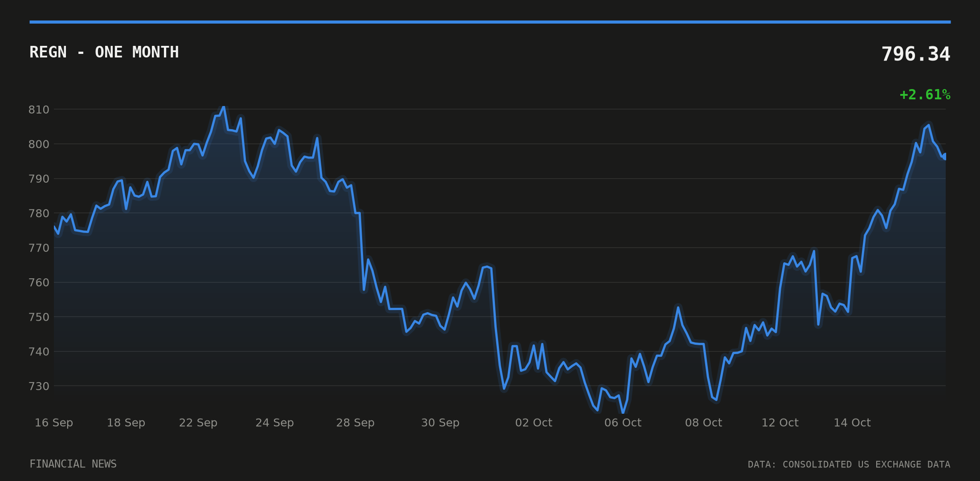
Task: Click the 08 Oct date label
Action: (703, 423)
